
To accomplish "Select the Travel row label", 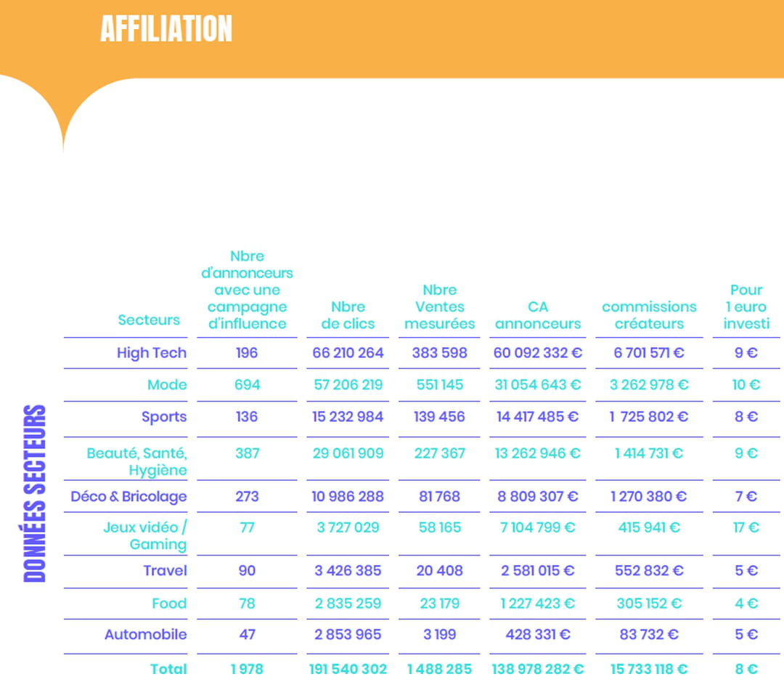I will pyautogui.click(x=165, y=571).
